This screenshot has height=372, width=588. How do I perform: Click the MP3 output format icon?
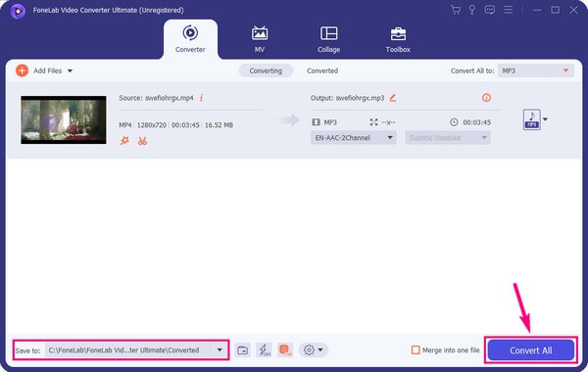point(531,119)
